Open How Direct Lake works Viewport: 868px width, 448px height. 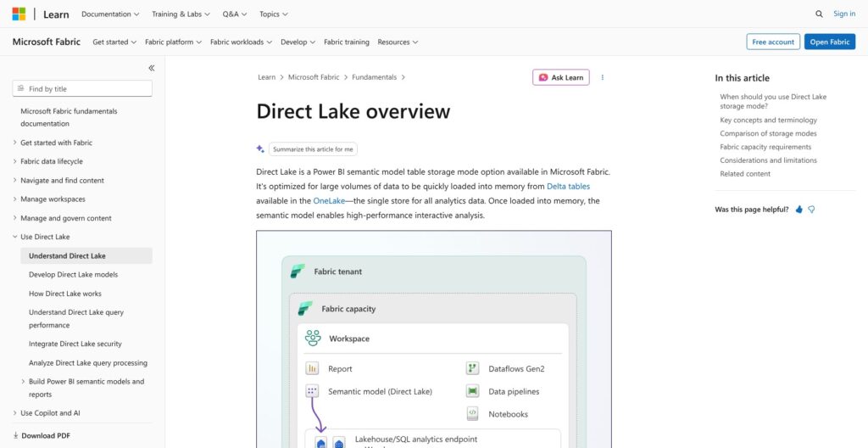pyautogui.click(x=65, y=294)
